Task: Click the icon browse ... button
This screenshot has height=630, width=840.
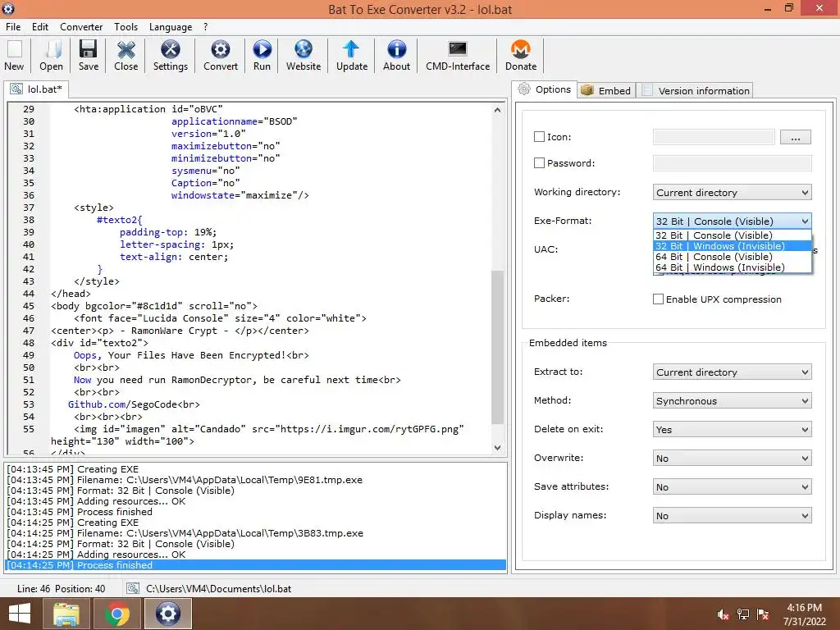Action: [x=796, y=137]
